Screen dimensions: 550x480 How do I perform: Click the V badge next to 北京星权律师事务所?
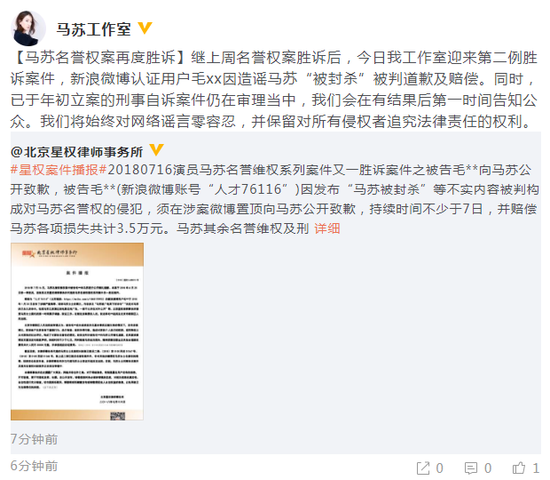[156, 149]
